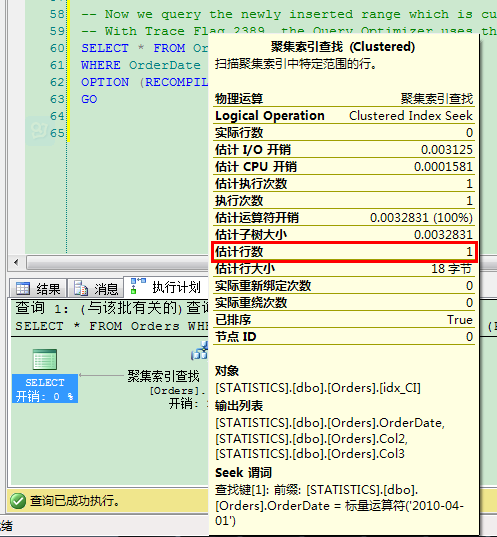The width and height of the screenshot is (497, 537).
Task: Click the highlighted 估计行数 row in tooltip
Action: (x=344, y=252)
